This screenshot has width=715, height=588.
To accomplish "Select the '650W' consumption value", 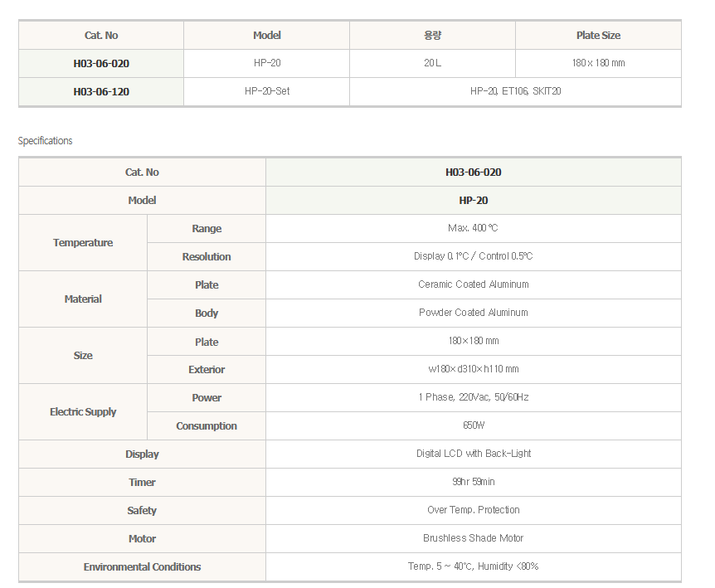I will tap(474, 425).
